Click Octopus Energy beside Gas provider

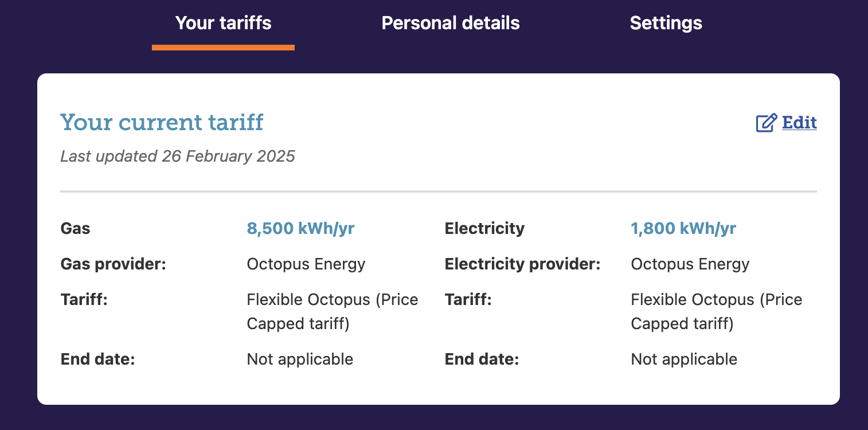pyautogui.click(x=306, y=264)
